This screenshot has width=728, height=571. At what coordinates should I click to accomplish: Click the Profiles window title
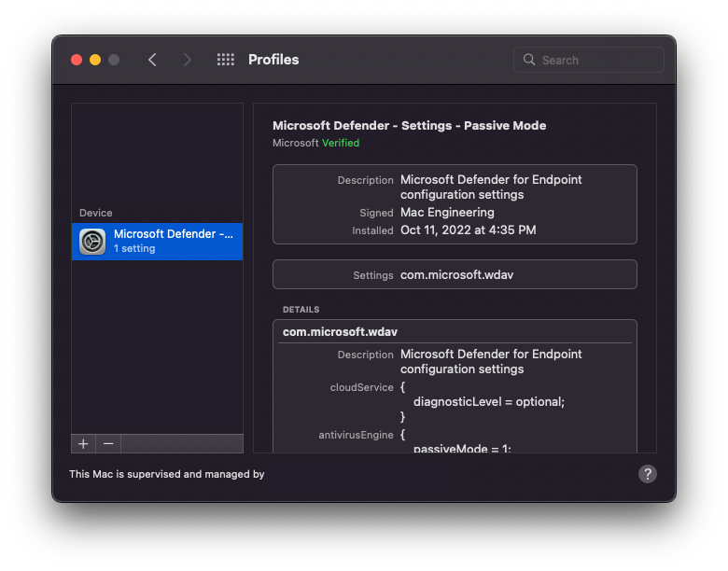pos(273,60)
